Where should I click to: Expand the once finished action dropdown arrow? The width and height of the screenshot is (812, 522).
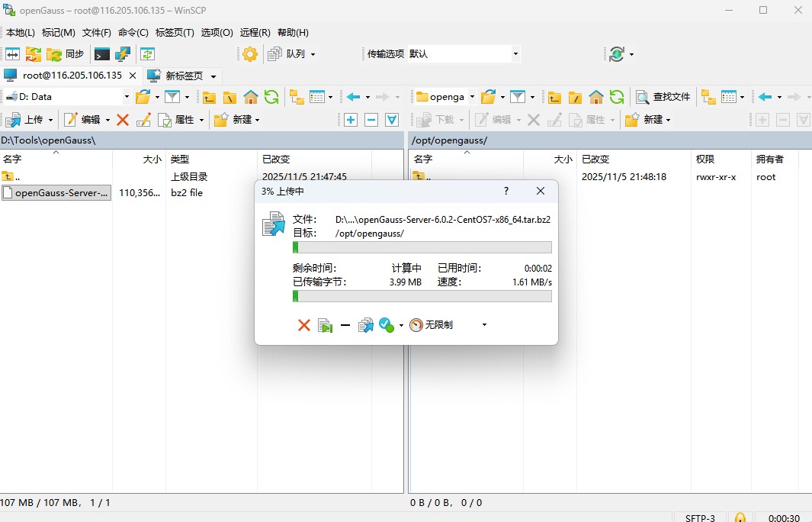[401, 326]
